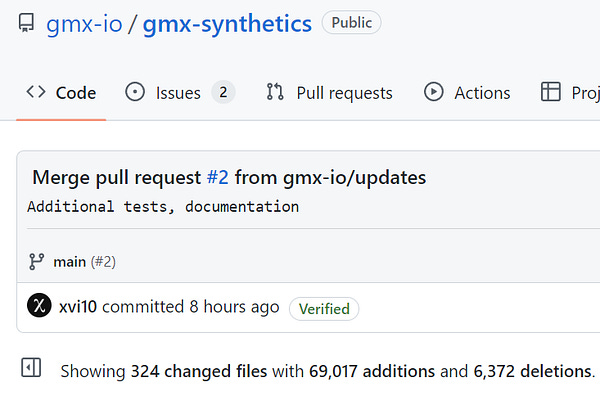Click the Verified signature badge
Viewport: 600px width, 404px height.
[324, 309]
